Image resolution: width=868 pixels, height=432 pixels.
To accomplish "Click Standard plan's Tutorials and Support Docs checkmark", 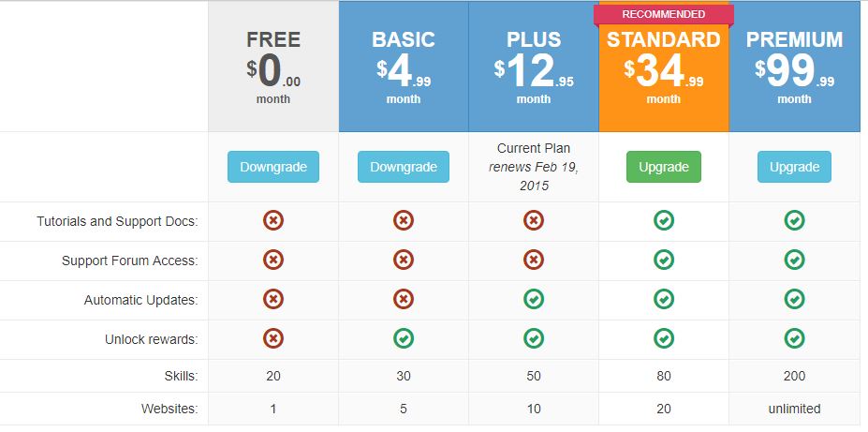I will pos(663,220).
